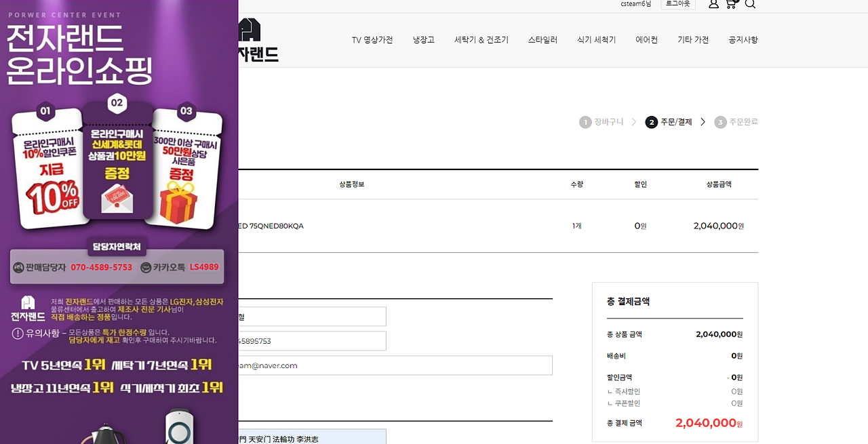Click the chevron arrow after 주문/결제
868x444 pixels.
703,122
